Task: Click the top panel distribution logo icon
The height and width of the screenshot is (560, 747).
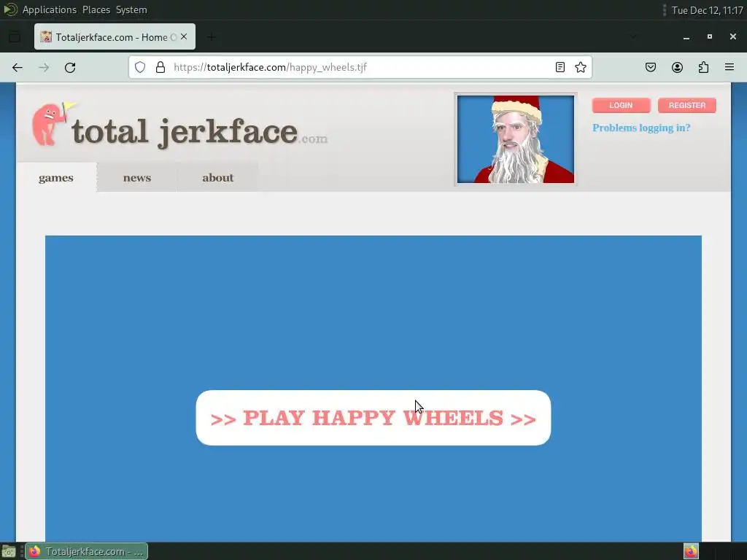Action: click(10, 9)
